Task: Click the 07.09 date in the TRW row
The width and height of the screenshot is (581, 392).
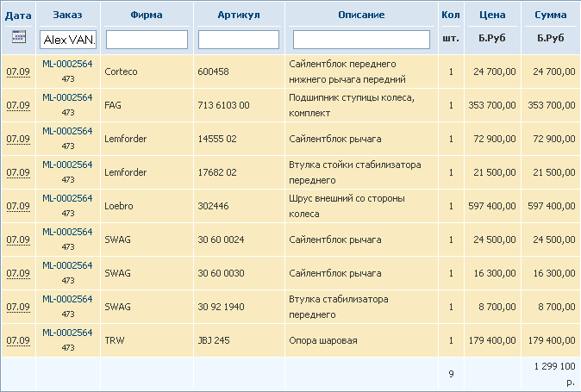Action: [18, 340]
